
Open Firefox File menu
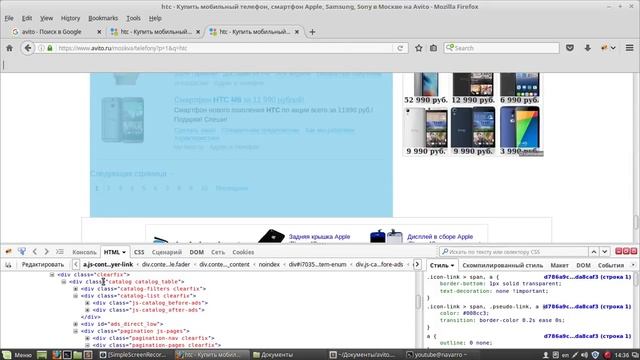tap(9, 18)
